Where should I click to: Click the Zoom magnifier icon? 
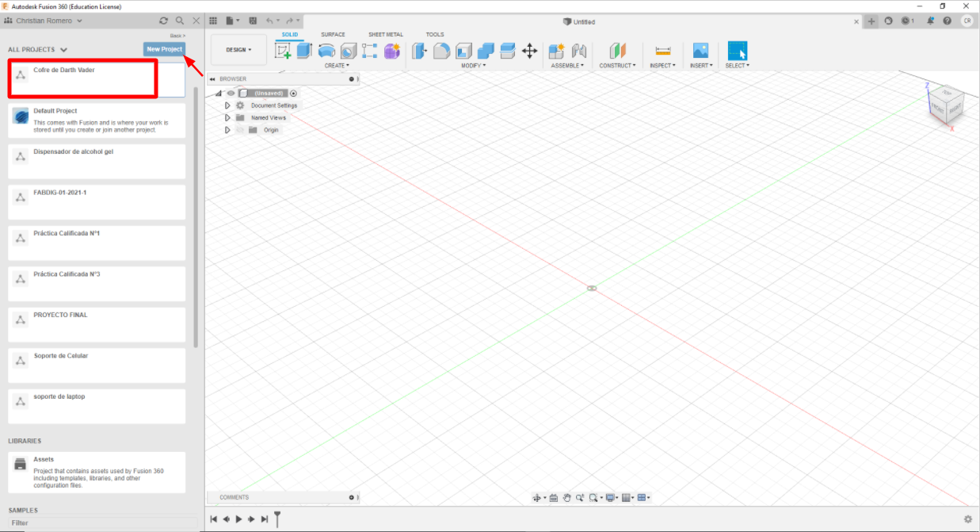click(581, 498)
